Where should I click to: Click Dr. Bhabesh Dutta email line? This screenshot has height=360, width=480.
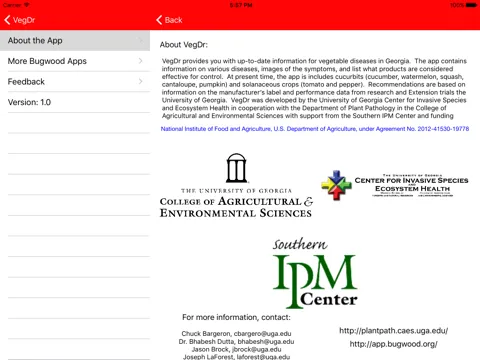tap(236, 342)
